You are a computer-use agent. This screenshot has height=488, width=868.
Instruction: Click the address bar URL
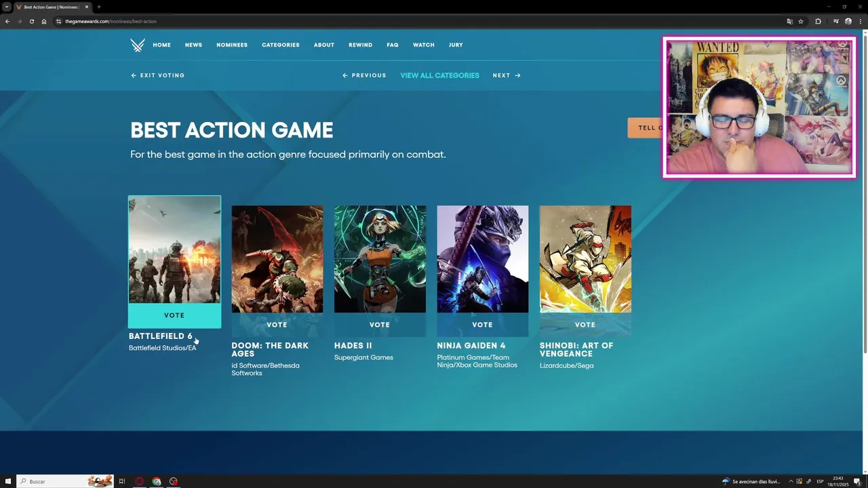point(111,21)
